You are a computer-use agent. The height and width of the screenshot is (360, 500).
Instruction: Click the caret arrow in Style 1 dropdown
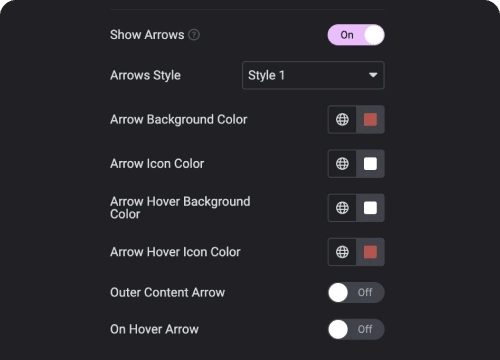373,75
